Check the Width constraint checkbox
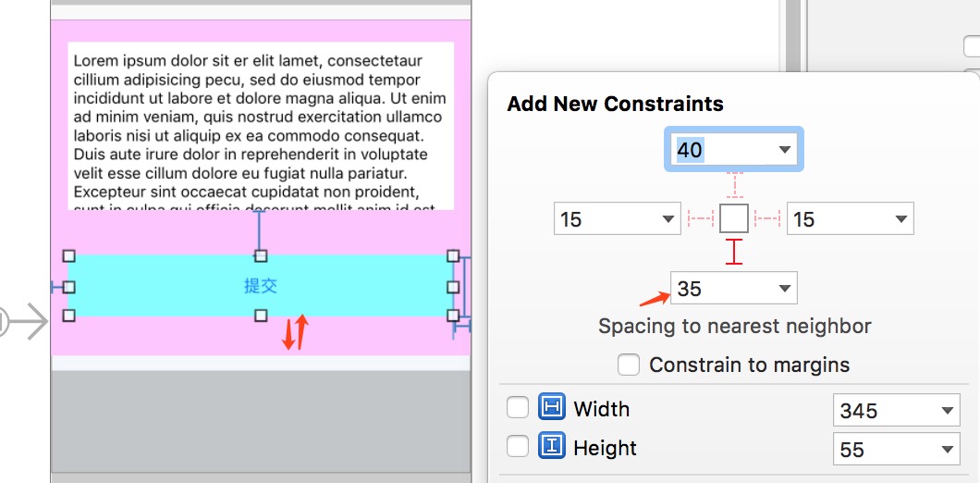980x483 pixels. 518,409
